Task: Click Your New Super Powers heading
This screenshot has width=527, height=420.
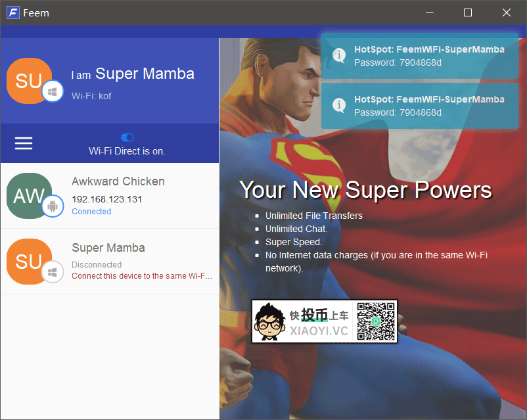Action: pos(365,190)
